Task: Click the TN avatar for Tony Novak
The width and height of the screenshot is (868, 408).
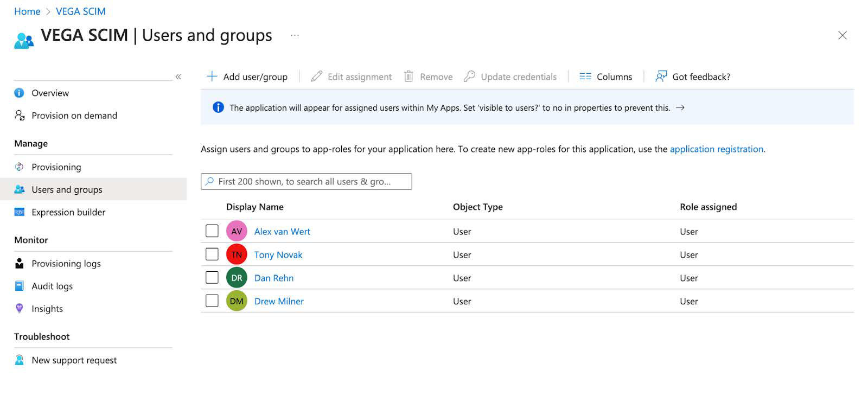Action: pos(237,254)
